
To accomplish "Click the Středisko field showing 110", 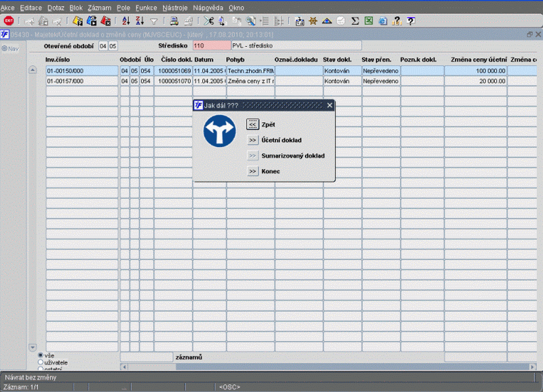I will coord(210,46).
